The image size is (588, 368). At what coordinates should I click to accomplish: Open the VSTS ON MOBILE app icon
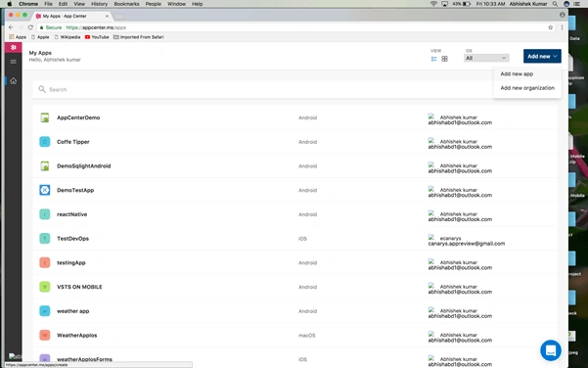coord(45,287)
